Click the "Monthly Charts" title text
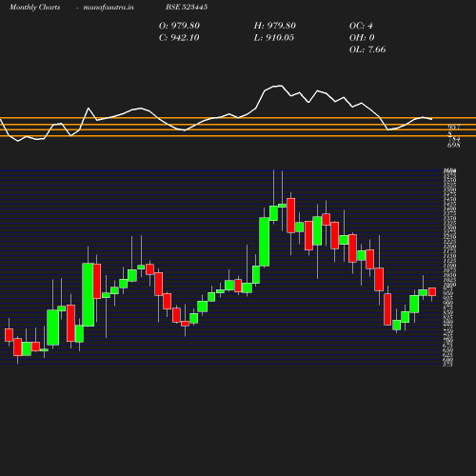This screenshot has height=476, width=476. [34, 7]
